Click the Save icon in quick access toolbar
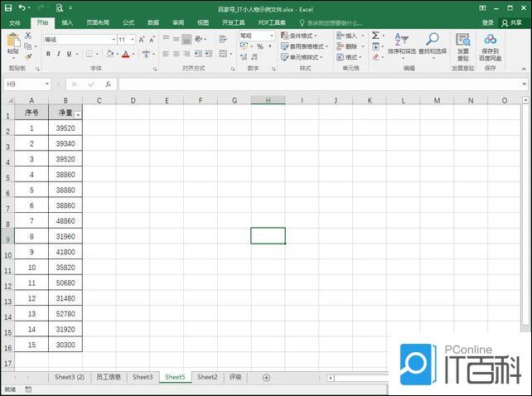Viewport: 532px width, 396px height. [x=8, y=7]
